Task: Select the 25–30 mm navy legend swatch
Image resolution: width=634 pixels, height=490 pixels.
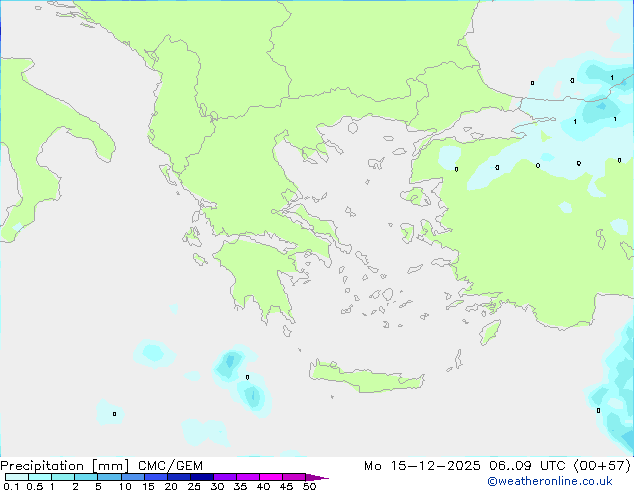Action: point(202,477)
